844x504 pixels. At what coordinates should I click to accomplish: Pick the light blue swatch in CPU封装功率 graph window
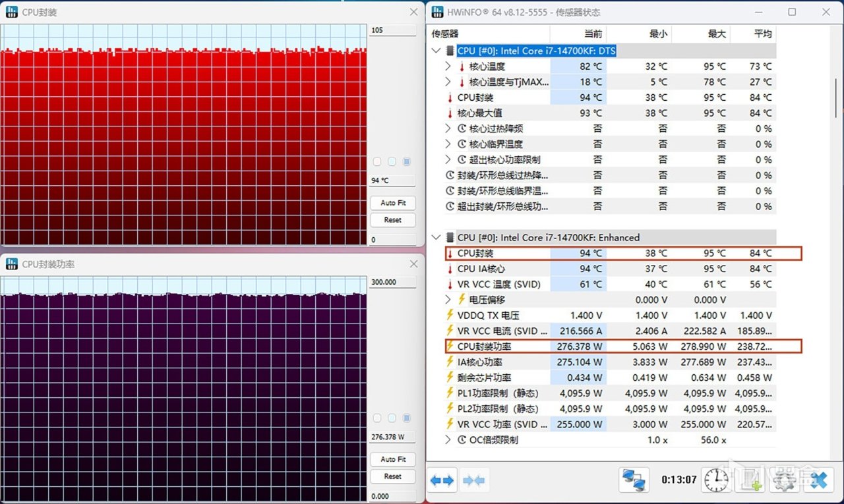pyautogui.click(x=392, y=418)
